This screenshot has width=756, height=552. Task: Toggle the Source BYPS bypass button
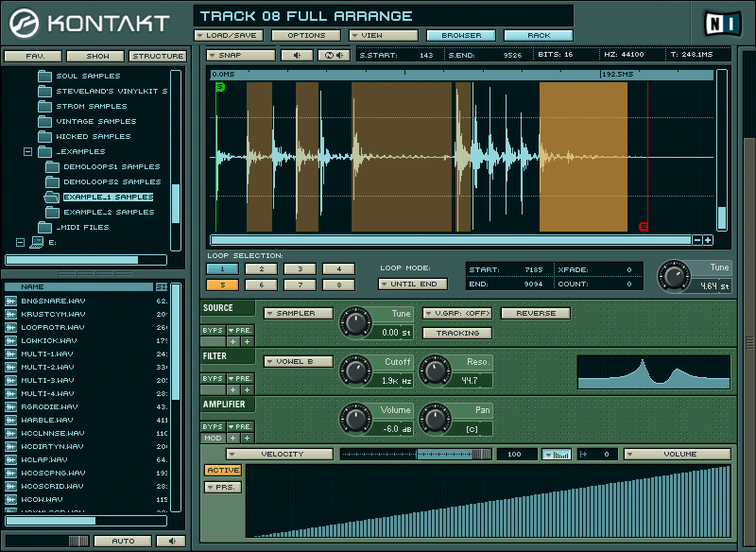(213, 330)
